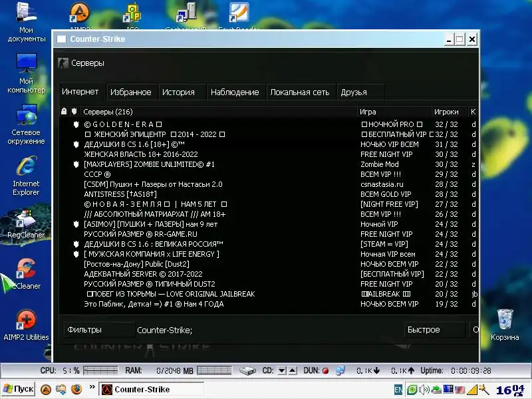
Task: Toggle the red DUN connection indicator
Action: pos(325,371)
